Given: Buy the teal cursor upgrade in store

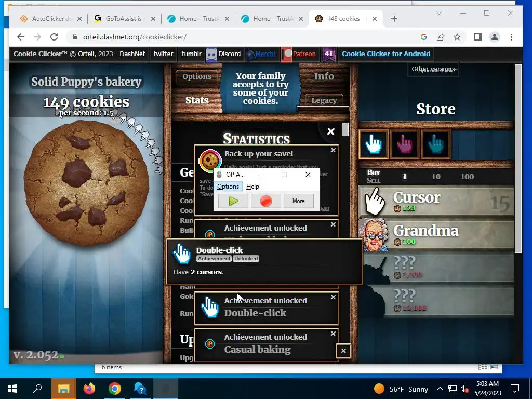Looking at the screenshot, I should point(436,144).
